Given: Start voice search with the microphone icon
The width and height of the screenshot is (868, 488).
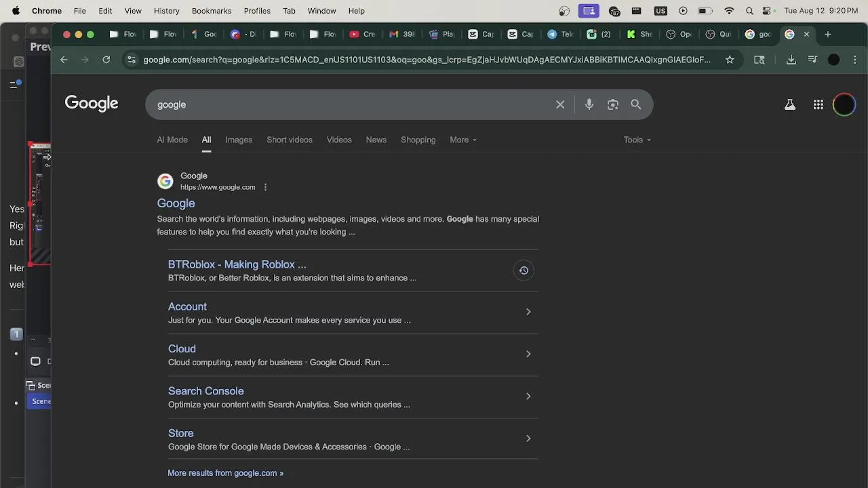Looking at the screenshot, I should (589, 104).
